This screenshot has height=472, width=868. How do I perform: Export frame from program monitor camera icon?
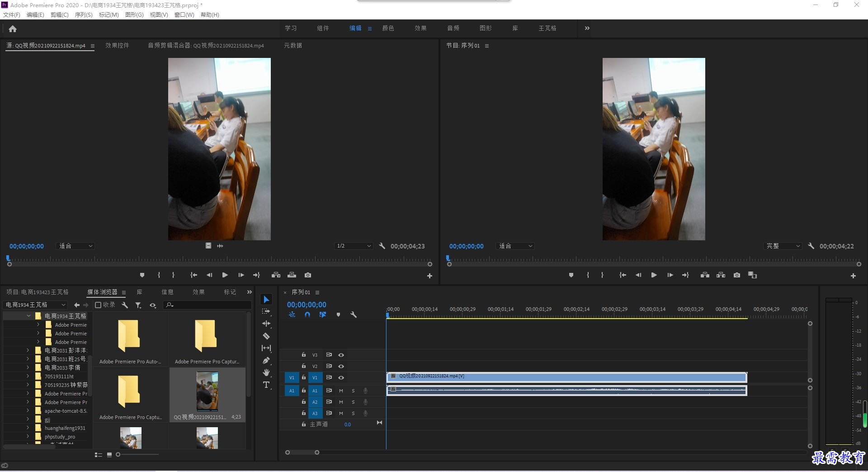coord(737,275)
